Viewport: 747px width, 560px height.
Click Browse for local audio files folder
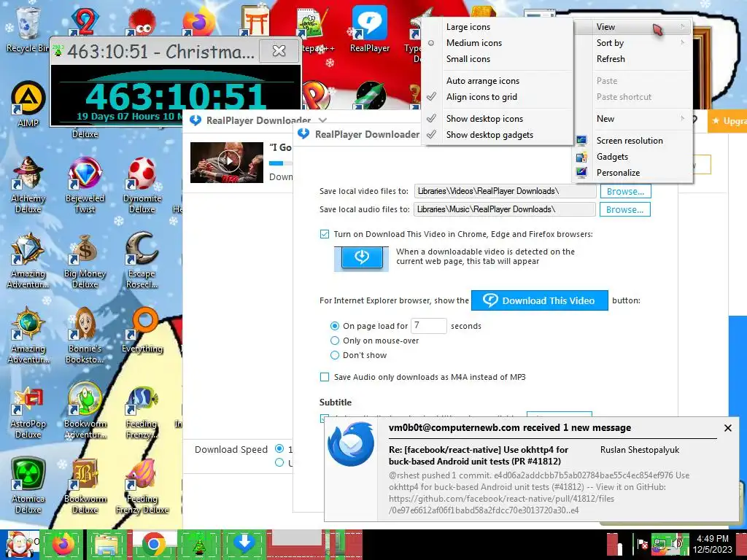[x=625, y=209]
